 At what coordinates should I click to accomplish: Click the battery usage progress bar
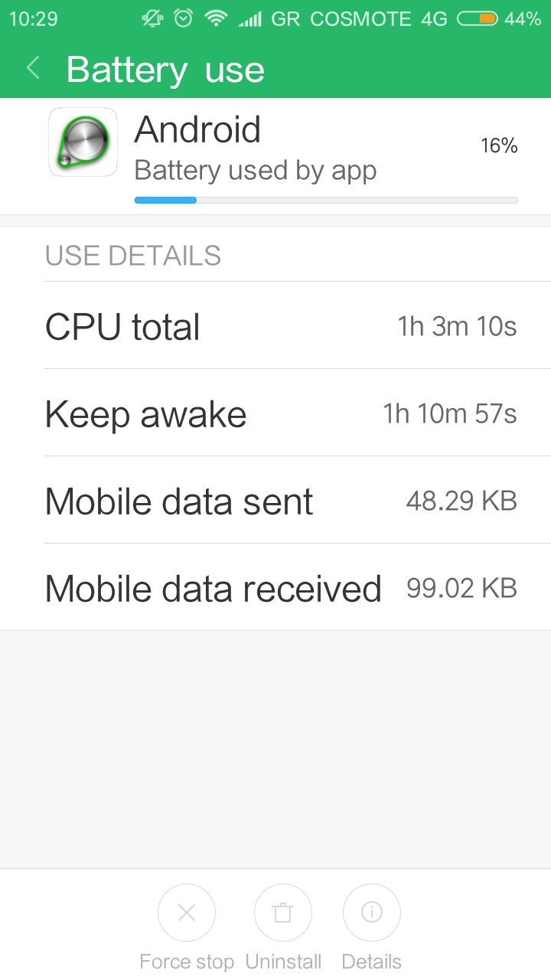pyautogui.click(x=326, y=201)
